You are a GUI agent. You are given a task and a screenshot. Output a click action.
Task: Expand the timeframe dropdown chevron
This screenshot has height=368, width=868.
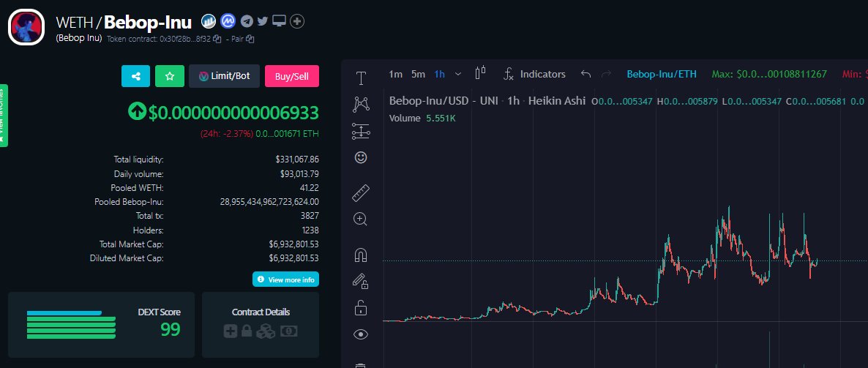click(458, 74)
